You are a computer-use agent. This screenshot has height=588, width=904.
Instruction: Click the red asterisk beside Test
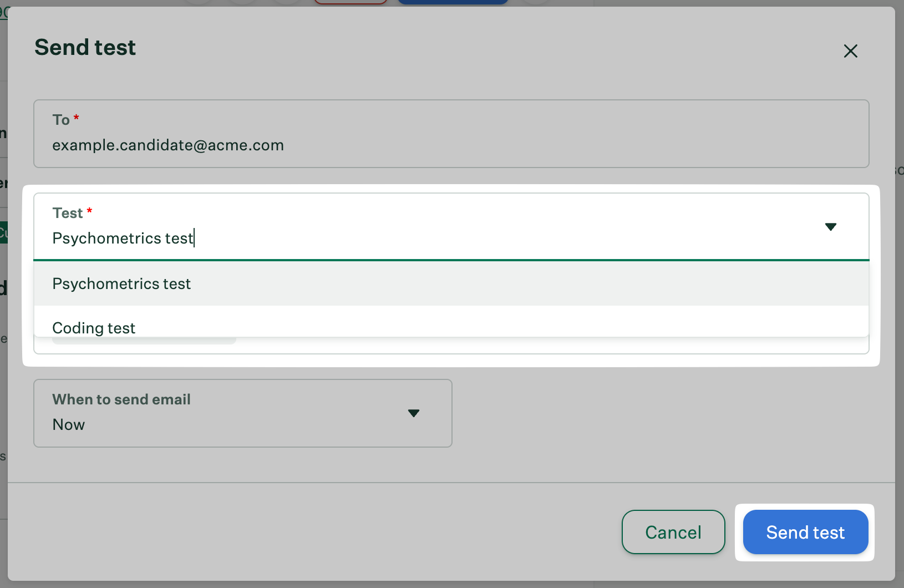(89, 211)
